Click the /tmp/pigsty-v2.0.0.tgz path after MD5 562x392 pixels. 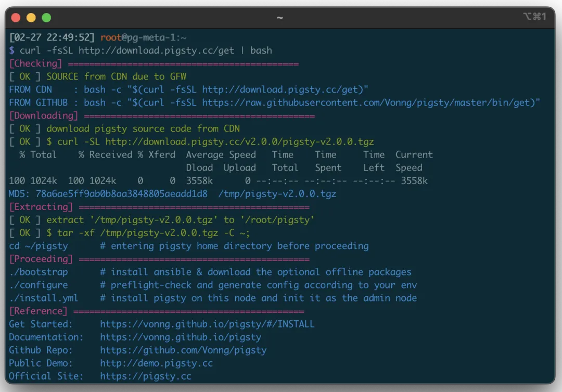pos(277,194)
